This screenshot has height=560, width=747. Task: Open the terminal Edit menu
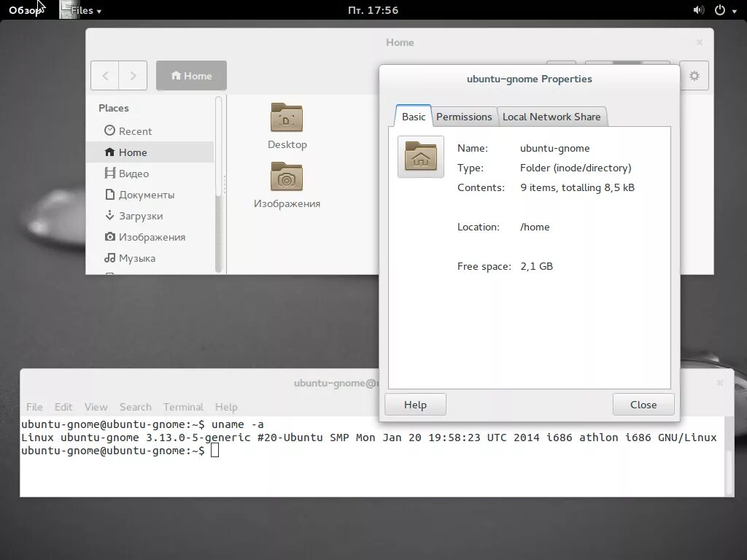pyautogui.click(x=63, y=407)
